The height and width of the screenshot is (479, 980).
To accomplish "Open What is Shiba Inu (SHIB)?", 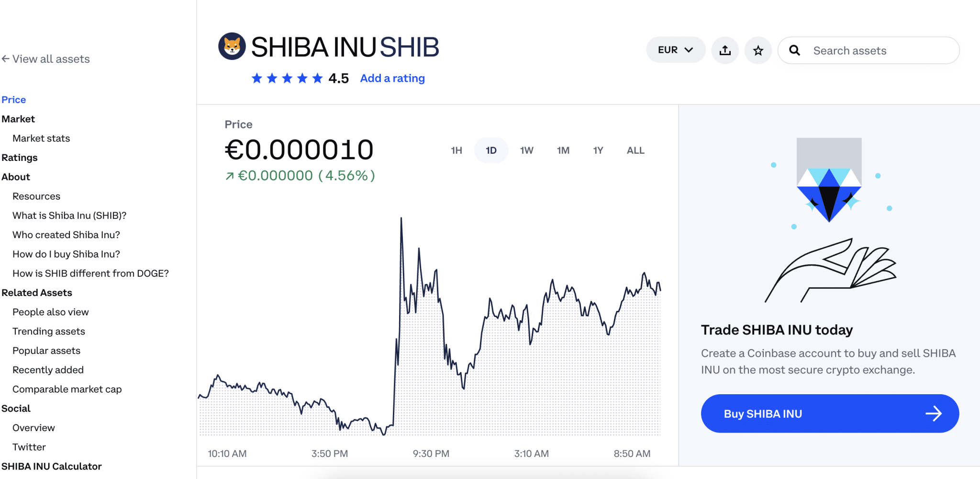I will coord(69,215).
